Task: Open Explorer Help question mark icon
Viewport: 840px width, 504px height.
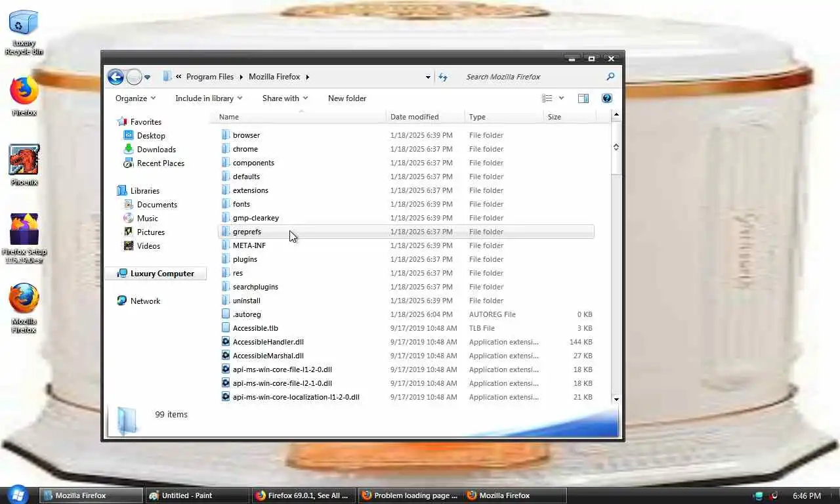Action: (x=607, y=98)
